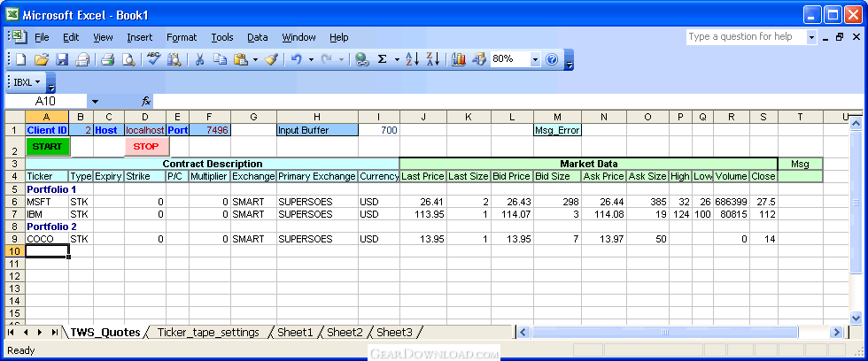Open the Research tool icon

(174, 59)
